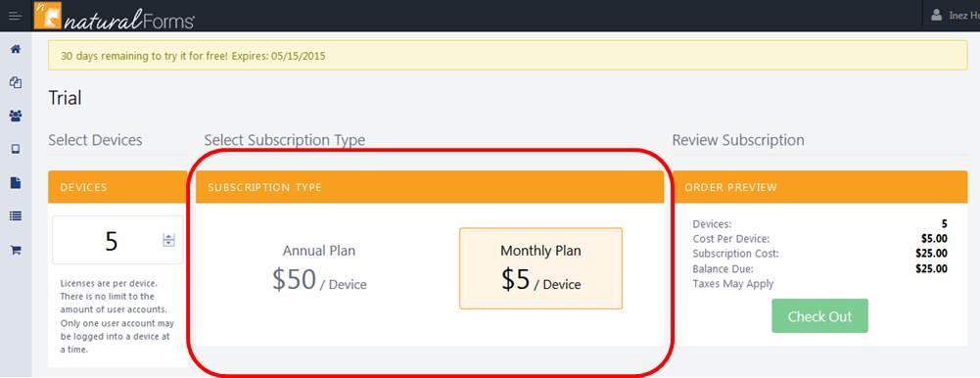Screen dimensions: 980x378
Task: Select the Annual Plan $50 option
Action: point(319,268)
